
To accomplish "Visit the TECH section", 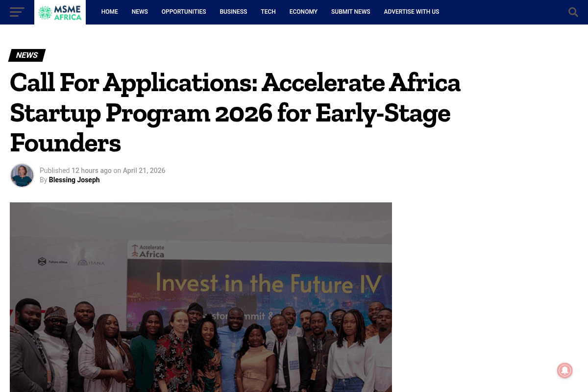I will click(x=268, y=12).
